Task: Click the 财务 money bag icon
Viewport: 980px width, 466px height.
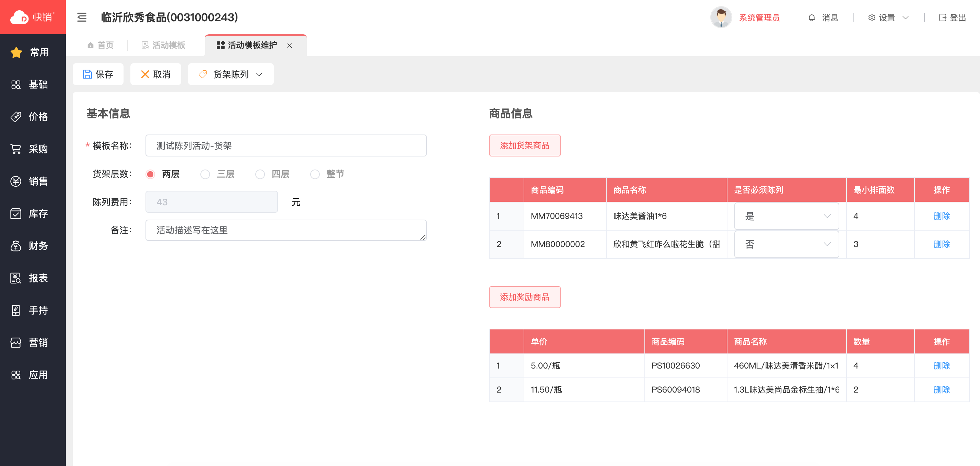Action: [15, 246]
